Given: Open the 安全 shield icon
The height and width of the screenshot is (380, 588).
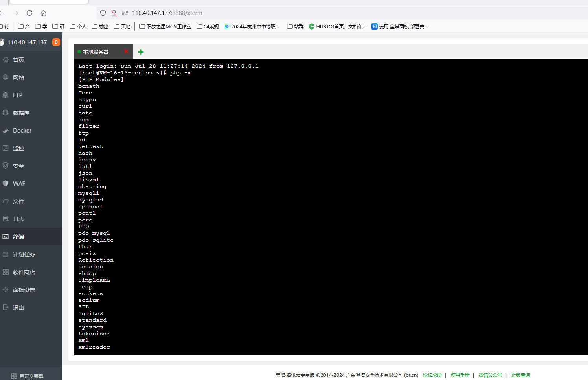Looking at the screenshot, I should point(6,166).
